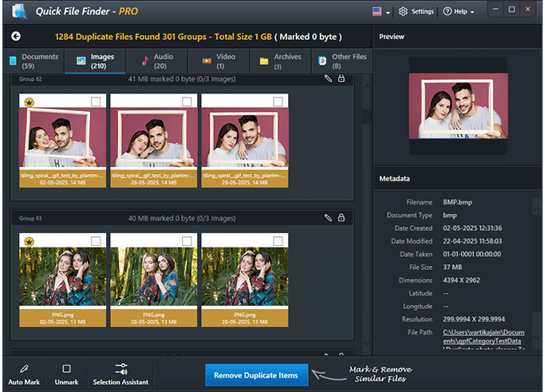Click the lock icon for Group 62

[x=342, y=78]
